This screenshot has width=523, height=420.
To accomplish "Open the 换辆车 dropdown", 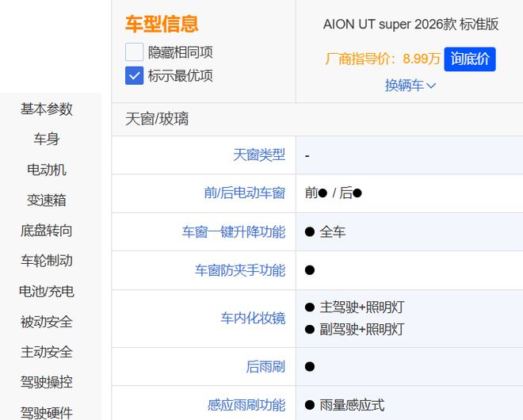I will click(410, 86).
